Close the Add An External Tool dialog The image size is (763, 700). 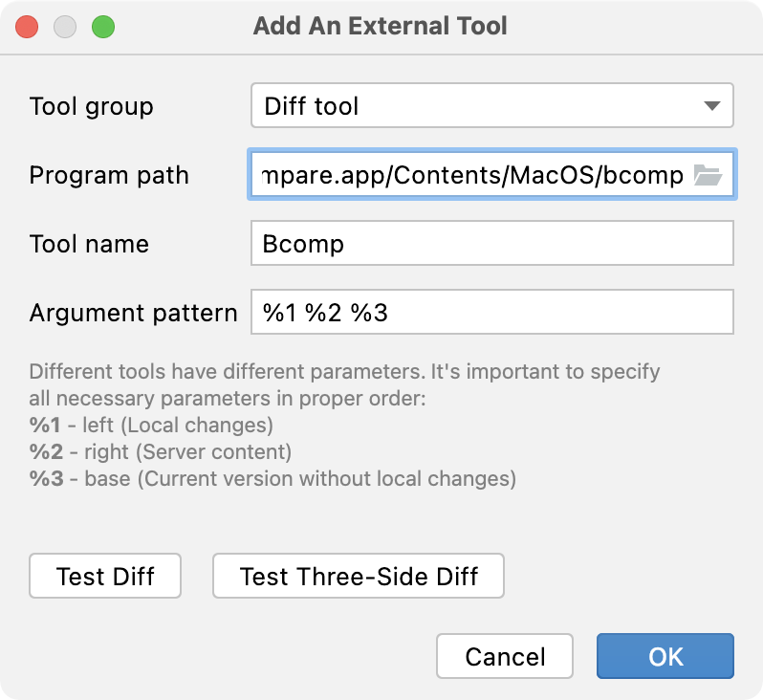coord(27,26)
